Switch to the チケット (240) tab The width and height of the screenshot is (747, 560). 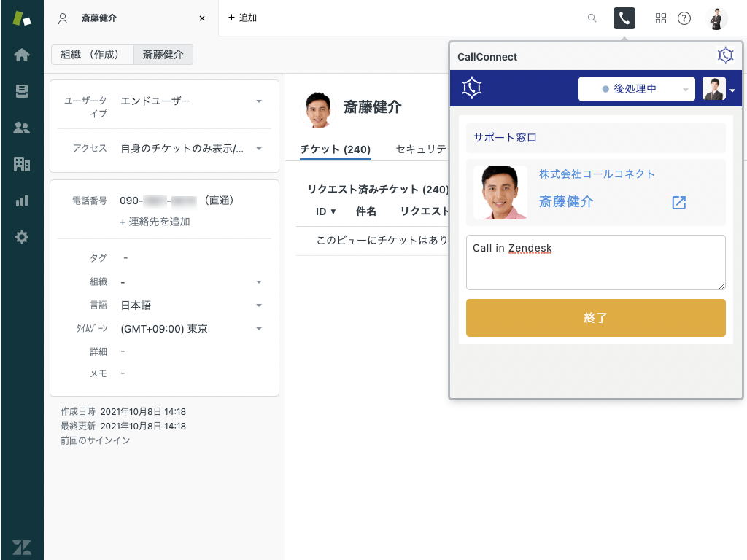(336, 149)
